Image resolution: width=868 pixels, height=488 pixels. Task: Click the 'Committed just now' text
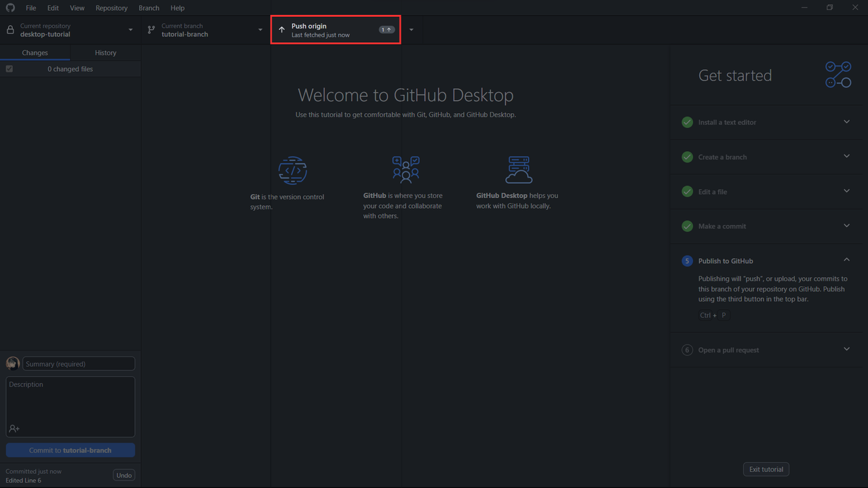[x=33, y=471]
